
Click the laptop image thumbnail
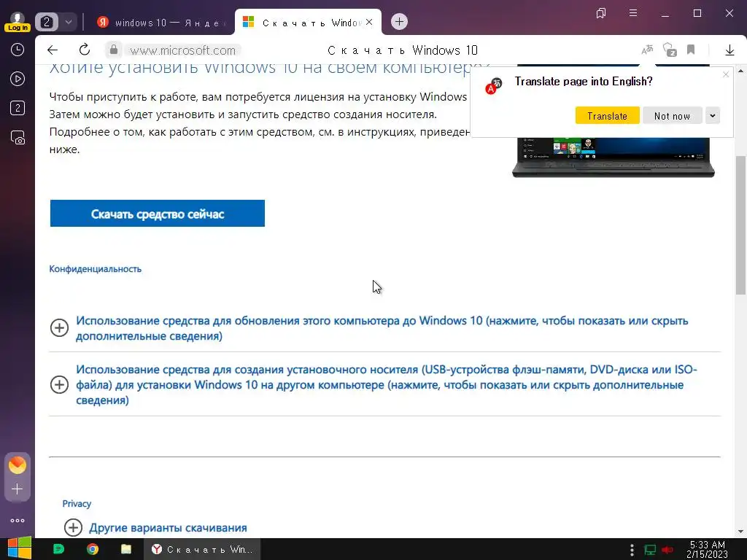tap(613, 157)
